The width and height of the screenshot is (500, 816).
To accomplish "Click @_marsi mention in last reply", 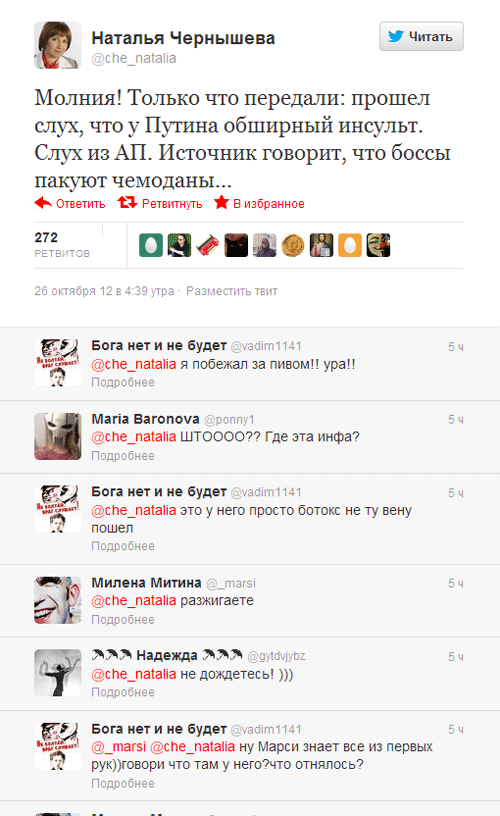I will (x=119, y=747).
